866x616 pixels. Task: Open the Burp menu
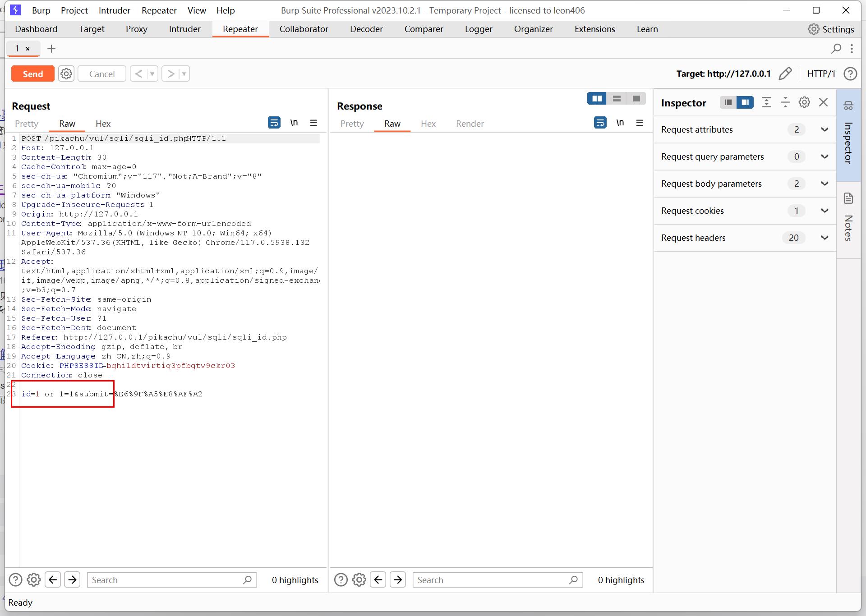click(41, 10)
